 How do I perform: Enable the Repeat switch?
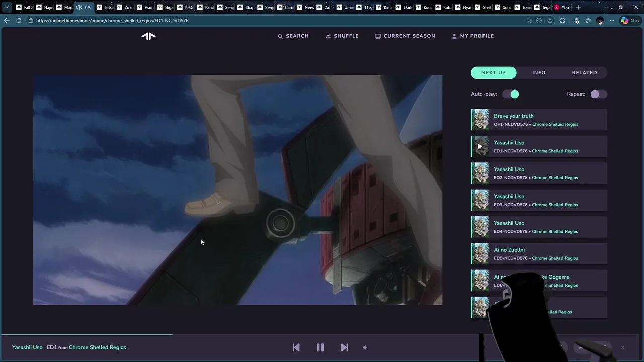(599, 94)
